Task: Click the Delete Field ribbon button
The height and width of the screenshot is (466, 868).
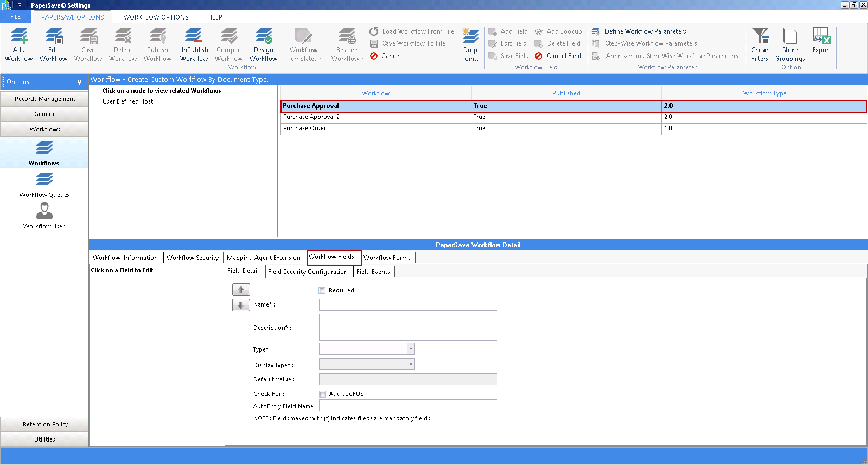Action: click(x=557, y=43)
